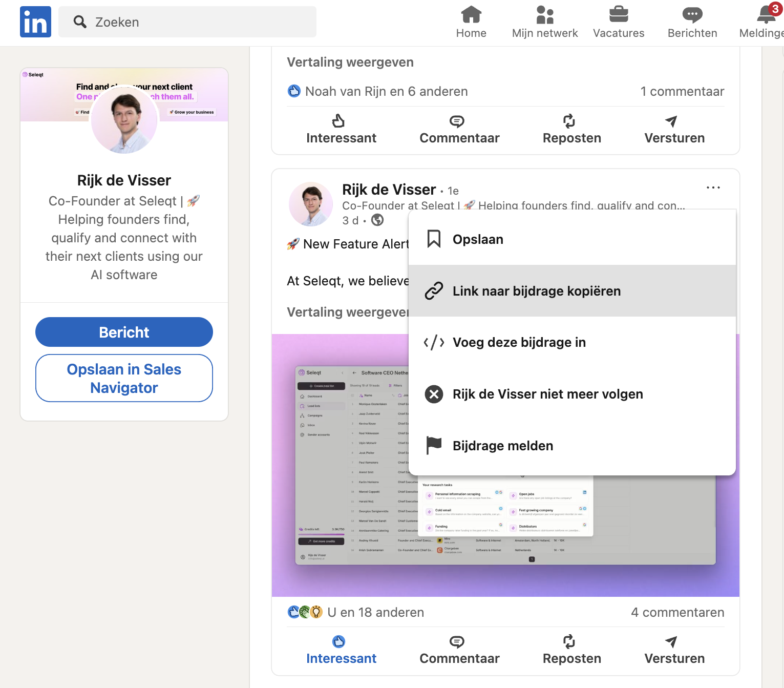Screen dimensions: 784x688
Task: Focus the Zoeken search field
Action: click(x=187, y=22)
